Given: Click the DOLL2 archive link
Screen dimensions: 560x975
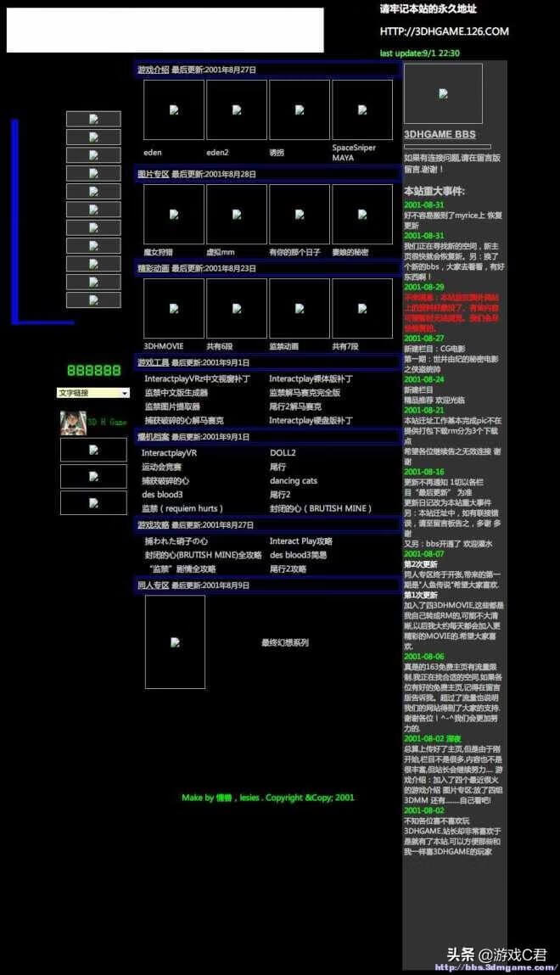Looking at the screenshot, I should (x=283, y=452).
